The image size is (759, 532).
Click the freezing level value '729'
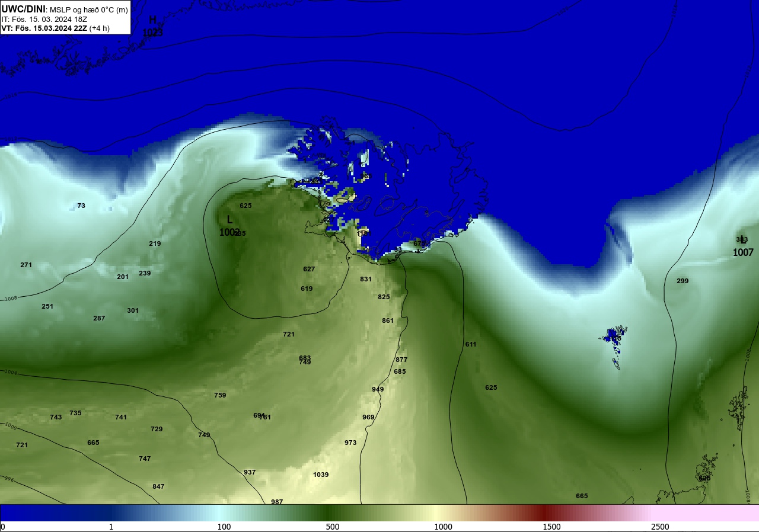click(157, 429)
